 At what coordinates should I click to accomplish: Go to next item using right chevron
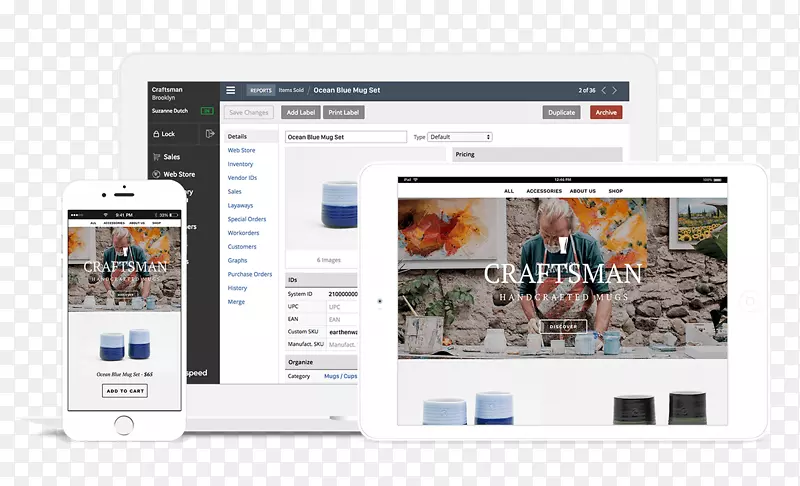point(615,90)
